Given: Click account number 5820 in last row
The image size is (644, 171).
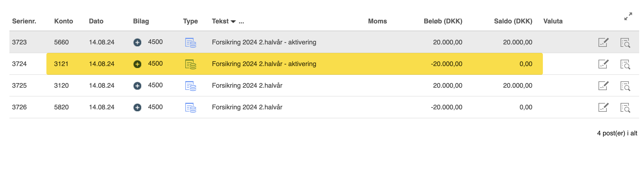Looking at the screenshot, I should coord(61,107).
